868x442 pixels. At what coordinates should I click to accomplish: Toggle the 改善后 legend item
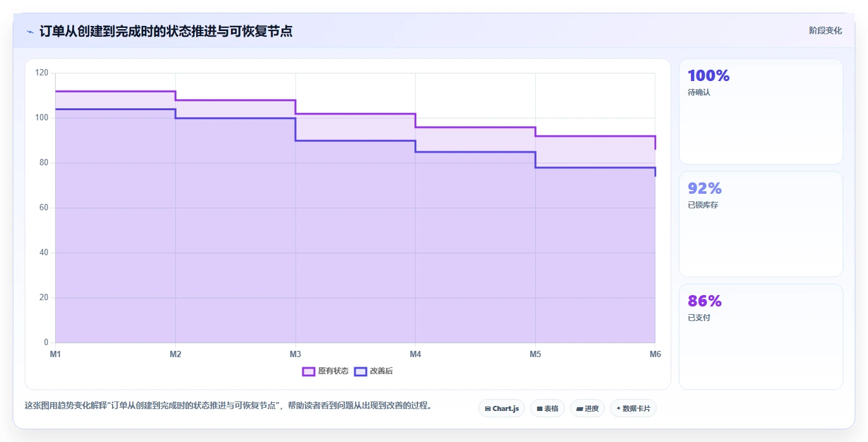pyautogui.click(x=373, y=371)
